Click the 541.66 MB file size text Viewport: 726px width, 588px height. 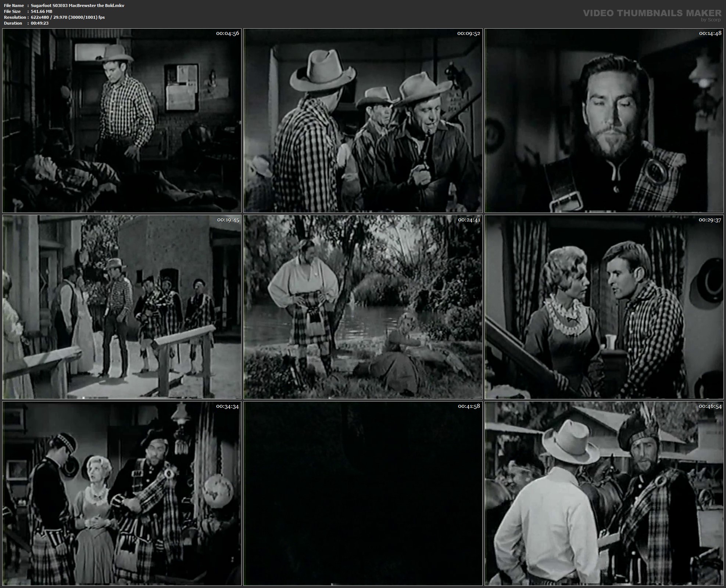pos(42,11)
